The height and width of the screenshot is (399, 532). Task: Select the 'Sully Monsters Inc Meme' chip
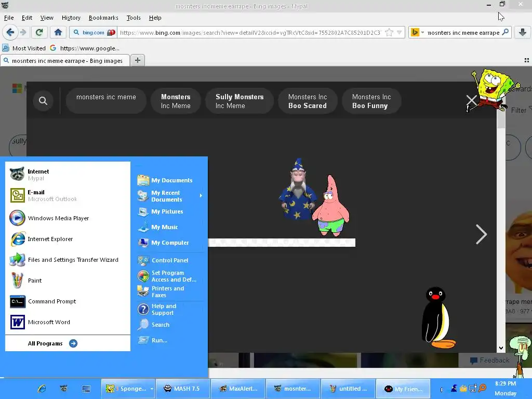(240, 101)
